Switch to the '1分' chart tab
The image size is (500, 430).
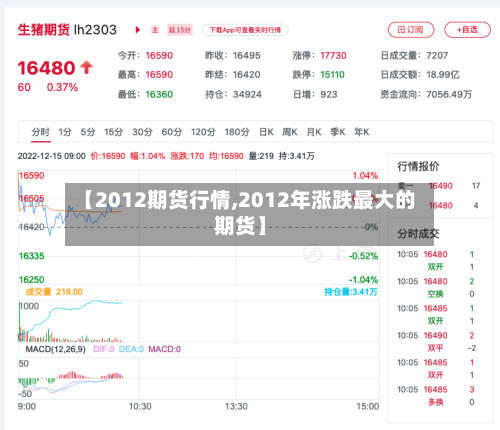(65, 132)
